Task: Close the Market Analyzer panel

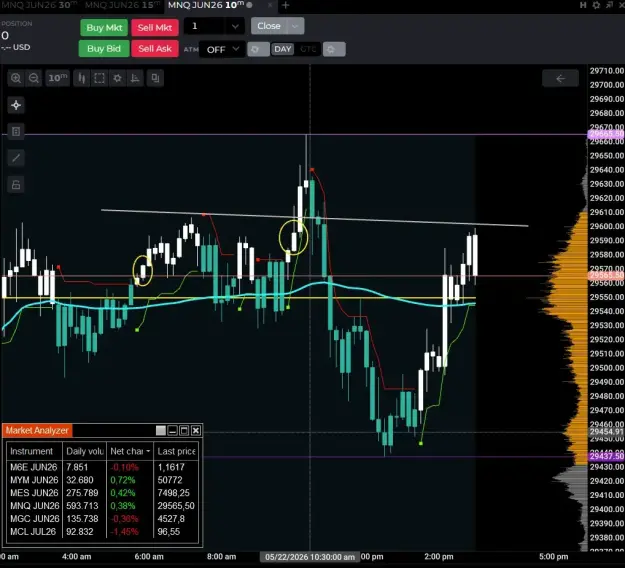Action: coord(196,430)
